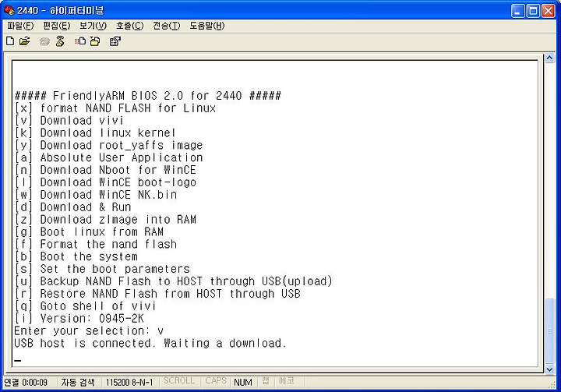Image resolution: width=561 pixels, height=392 pixels.
Task: Click the FriendlyARM BIOS 2.0 header line
Action: [148, 96]
